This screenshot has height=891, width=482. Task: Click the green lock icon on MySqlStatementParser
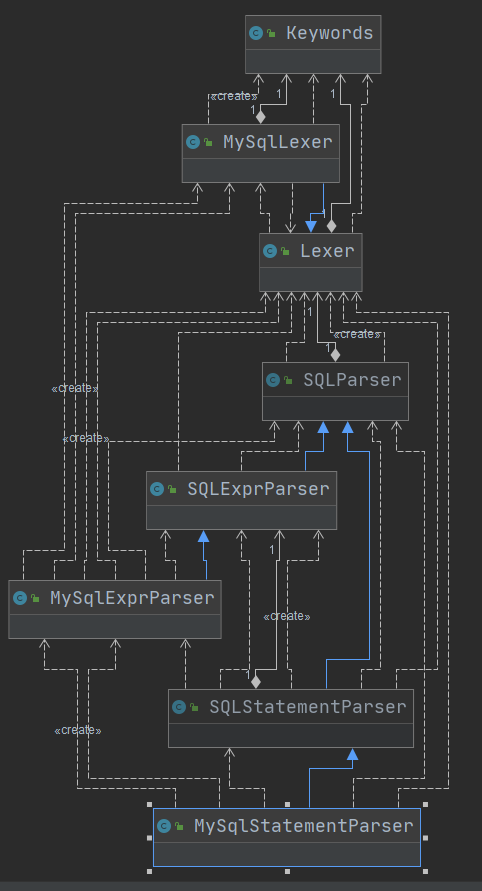coord(180,826)
